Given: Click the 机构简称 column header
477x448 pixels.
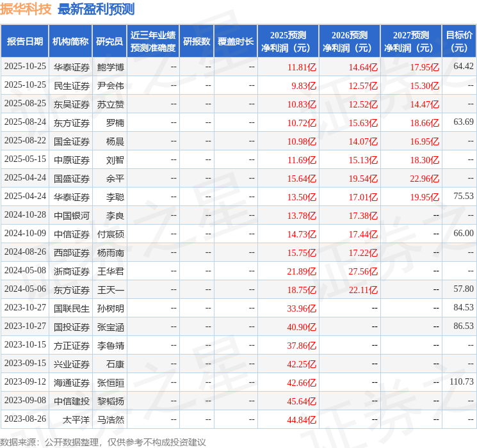Looking at the screenshot, I should coord(70,41).
